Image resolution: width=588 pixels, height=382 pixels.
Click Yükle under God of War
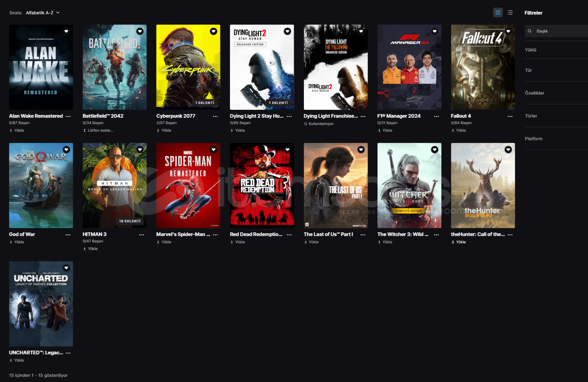pyautogui.click(x=17, y=242)
